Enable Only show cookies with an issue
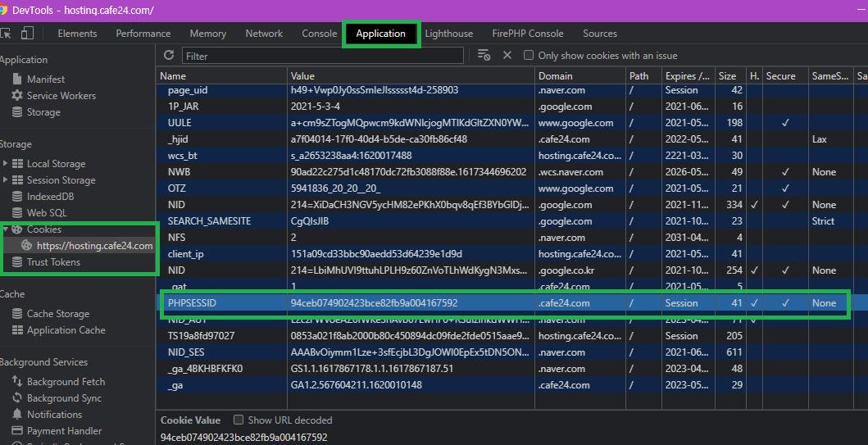 (x=529, y=56)
